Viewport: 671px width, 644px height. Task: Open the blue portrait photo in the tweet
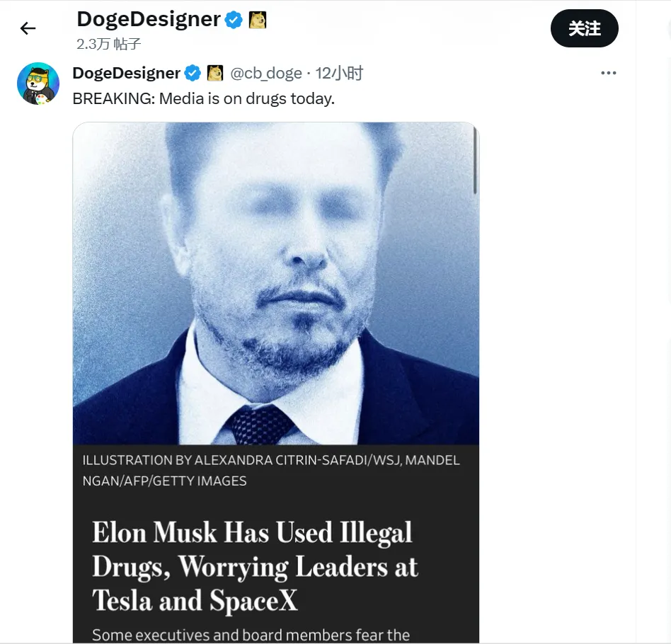tap(275, 283)
